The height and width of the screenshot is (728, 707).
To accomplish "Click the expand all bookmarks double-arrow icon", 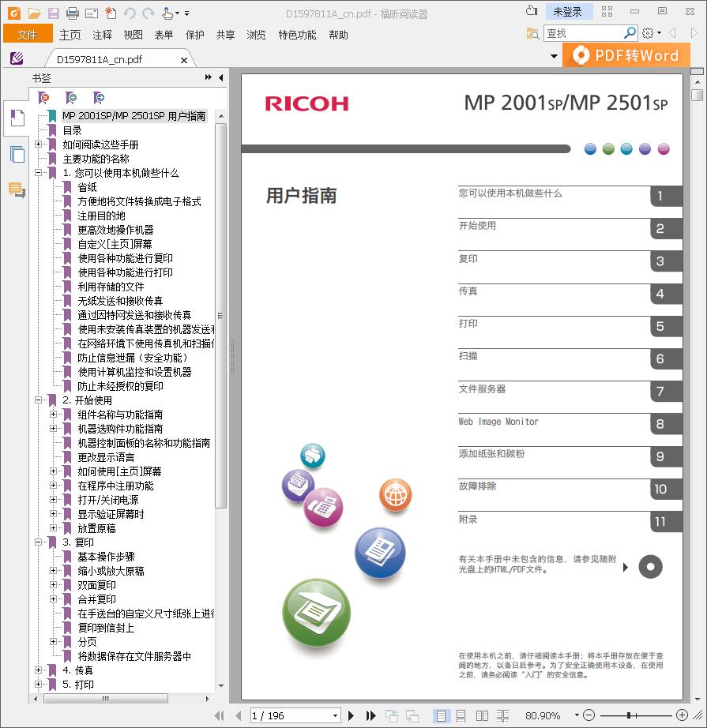I will click(x=208, y=77).
